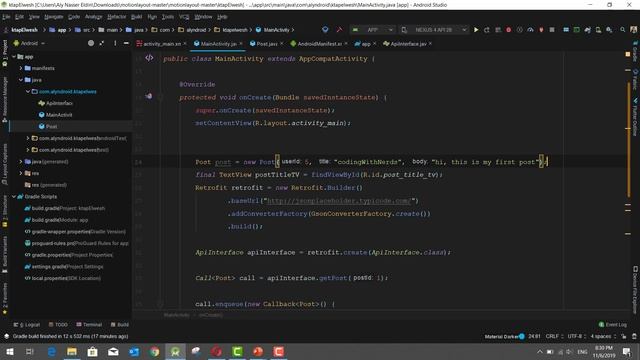The image size is (640, 360).
Task: Open the Refactor menu
Action: point(117,17)
